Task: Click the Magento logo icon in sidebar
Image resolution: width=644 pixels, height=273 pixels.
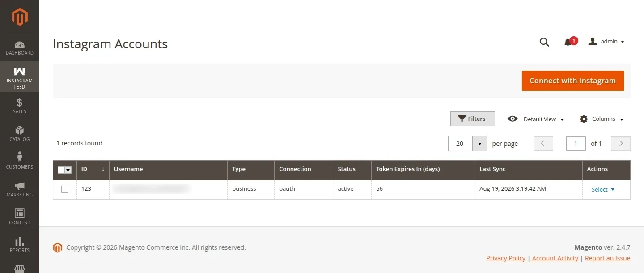Action: coord(20,17)
